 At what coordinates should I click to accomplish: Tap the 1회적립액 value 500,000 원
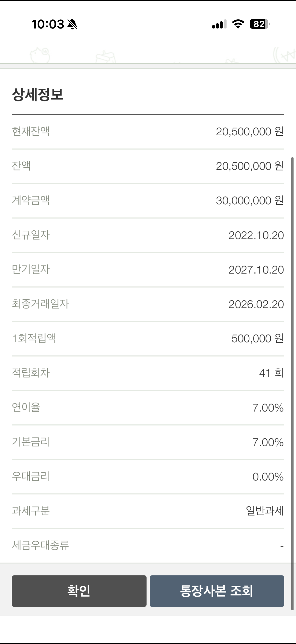tap(257, 338)
